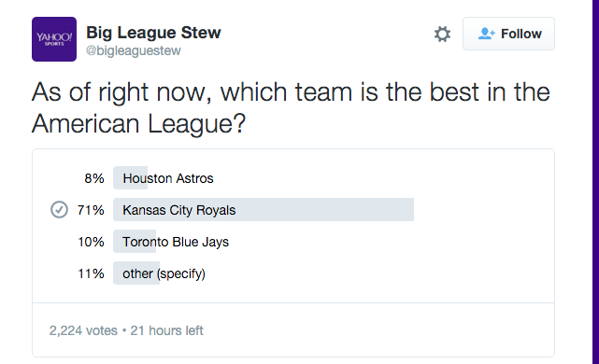Click the 11% result for other
The width and height of the screenshot is (599, 364).
pos(91,273)
